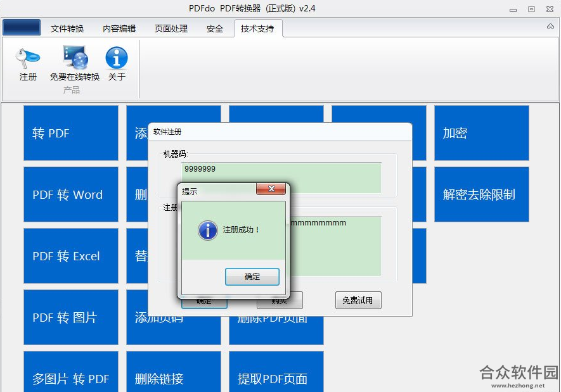This screenshot has width=561, height=392.
Task: Close the PDFdo converter window
Action: [550, 9]
